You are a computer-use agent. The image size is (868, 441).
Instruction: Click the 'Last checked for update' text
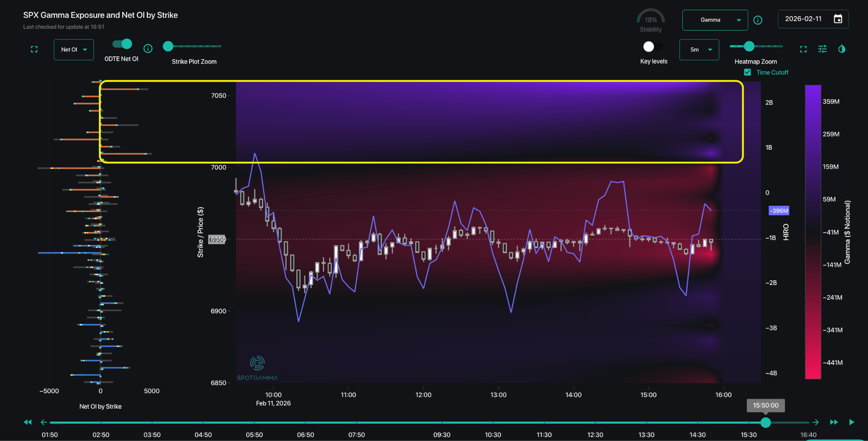pyautogui.click(x=64, y=27)
